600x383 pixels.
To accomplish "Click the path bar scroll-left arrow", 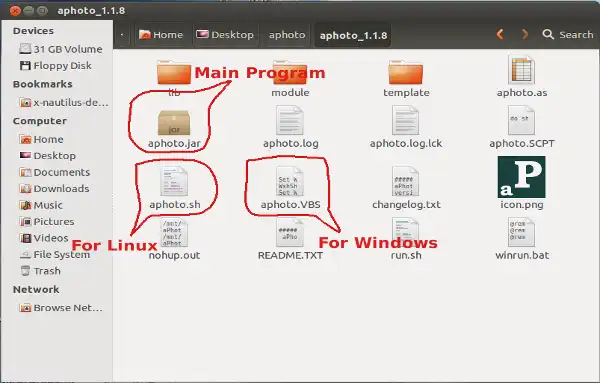I will click(x=122, y=35).
